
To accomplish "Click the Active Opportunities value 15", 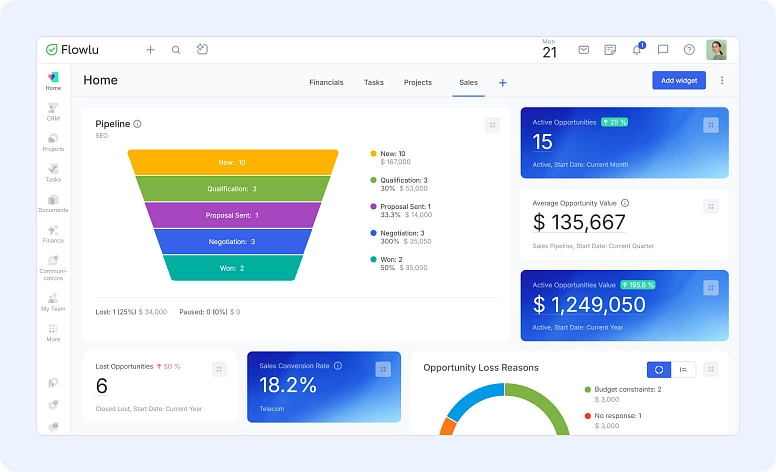I will tap(542, 142).
